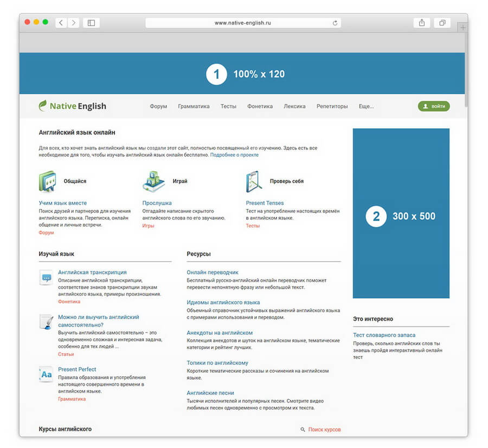Viewport: 488px width, 448px height.
Task: Click the Safari back arrow button
Action: (61, 23)
